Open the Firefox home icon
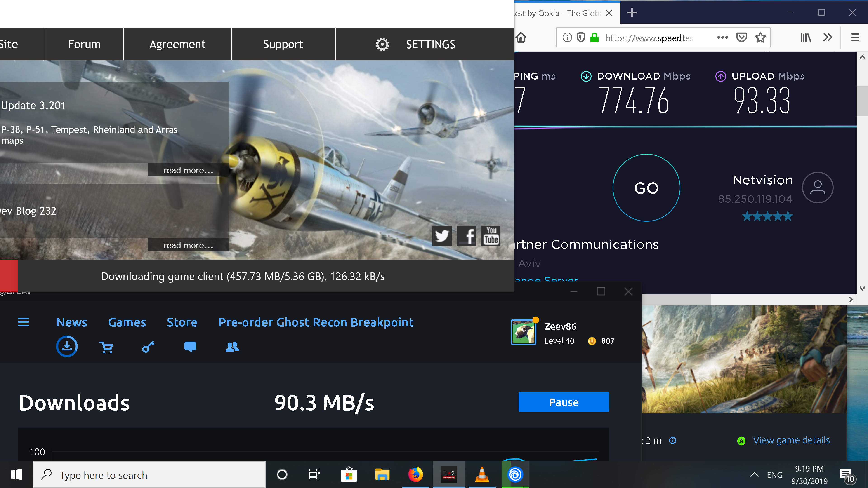This screenshot has height=488, width=868. 521,37
